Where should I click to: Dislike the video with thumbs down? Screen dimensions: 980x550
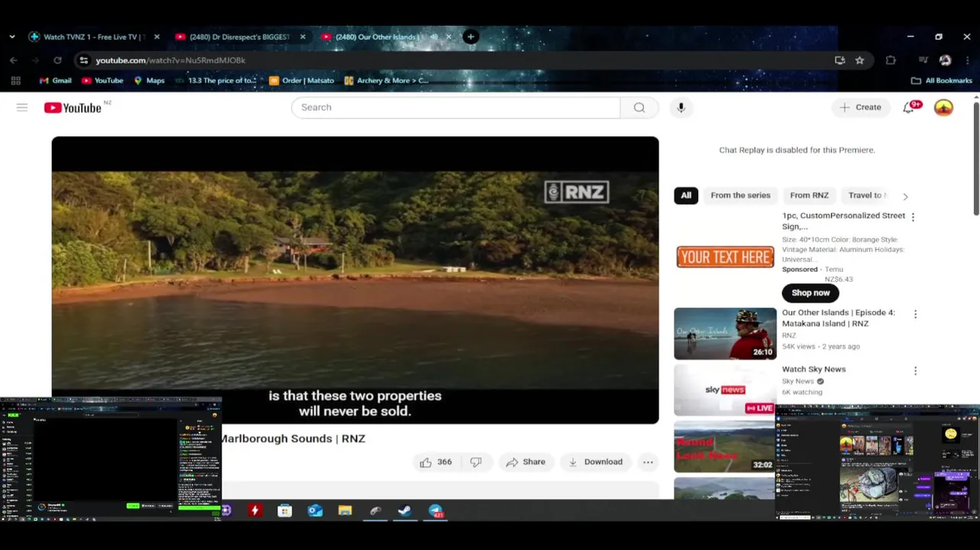[476, 462]
